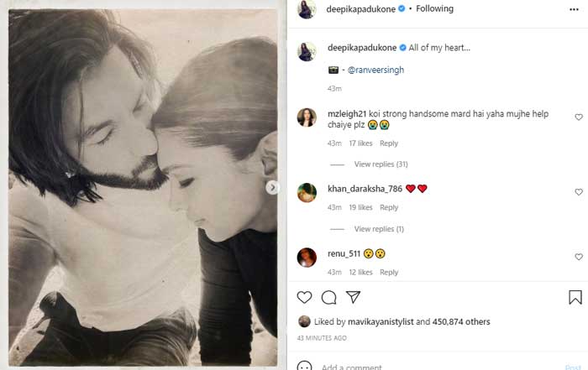The height and width of the screenshot is (370, 588).
Task: Like khan_daraksha_786's comment
Action: 579,192
